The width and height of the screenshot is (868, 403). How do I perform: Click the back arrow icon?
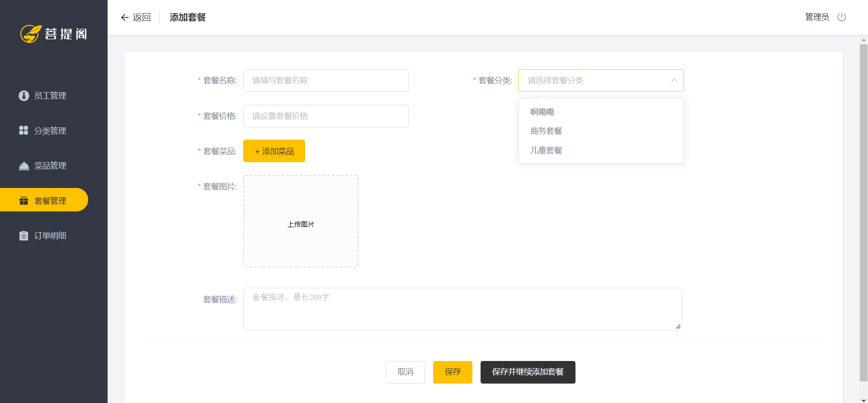[125, 17]
